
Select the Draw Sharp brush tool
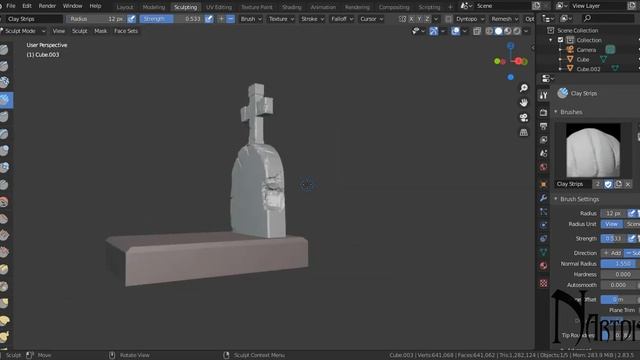coord(4,66)
